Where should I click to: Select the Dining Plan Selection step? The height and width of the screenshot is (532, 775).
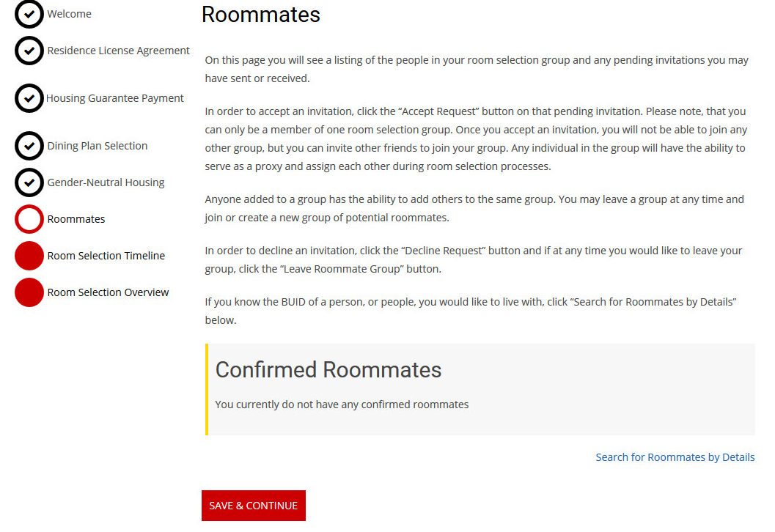pos(98,146)
